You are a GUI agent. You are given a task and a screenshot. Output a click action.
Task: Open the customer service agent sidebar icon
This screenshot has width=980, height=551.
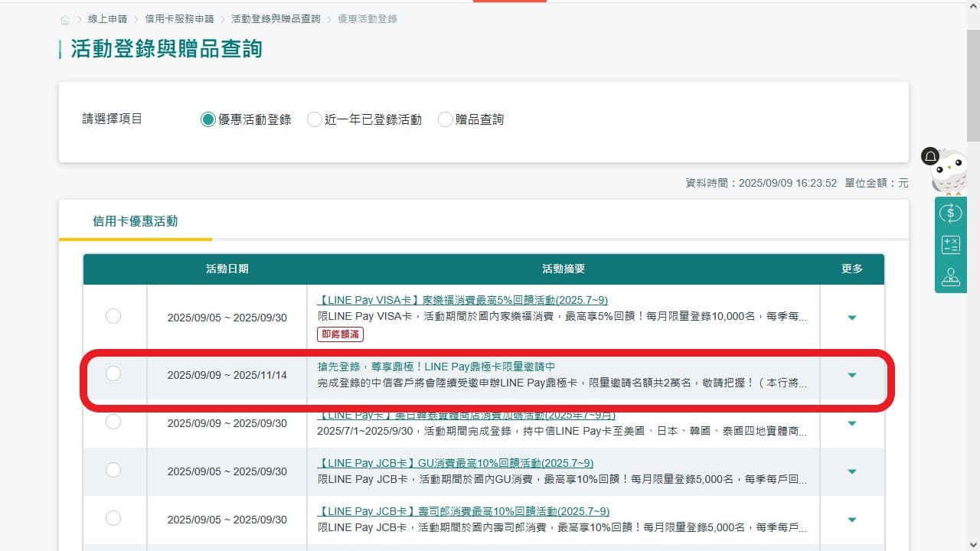[x=951, y=276]
